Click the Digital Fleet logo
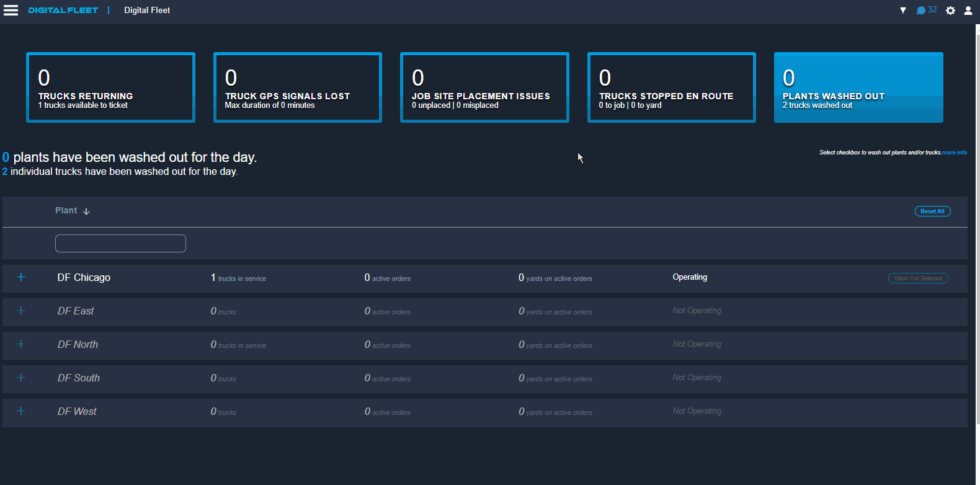The width and height of the screenshot is (980, 485). click(x=63, y=11)
